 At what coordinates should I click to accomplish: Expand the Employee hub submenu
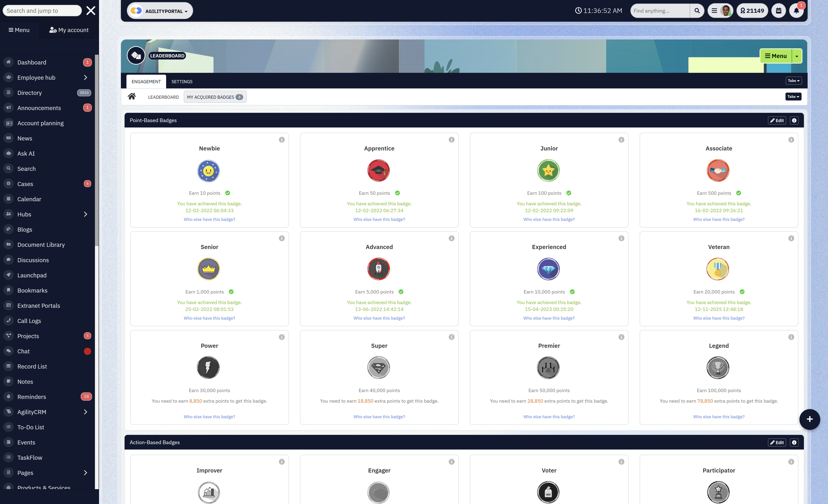click(x=85, y=78)
